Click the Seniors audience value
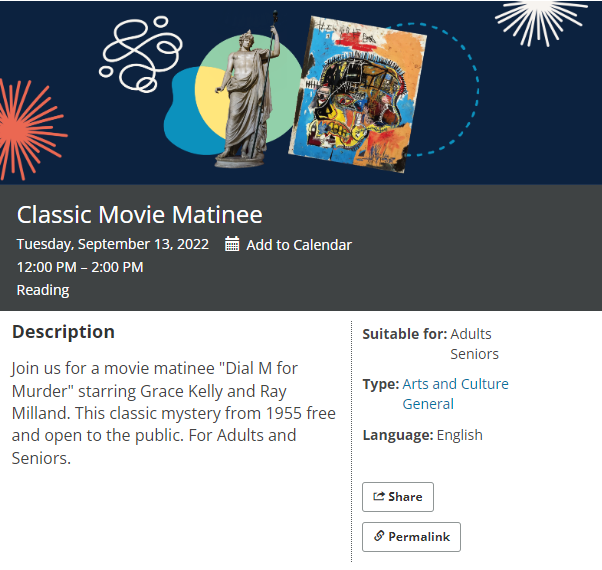Screen dimensions: 602x570 tap(474, 354)
